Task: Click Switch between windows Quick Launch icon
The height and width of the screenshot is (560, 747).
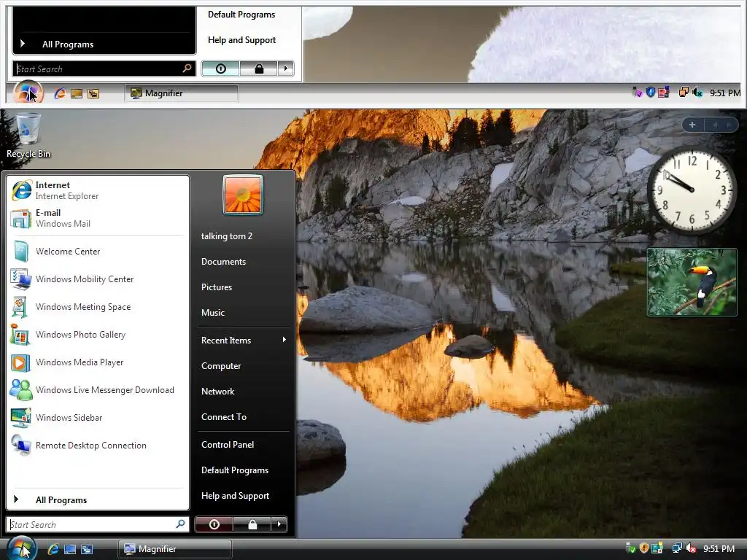Action: click(87, 549)
